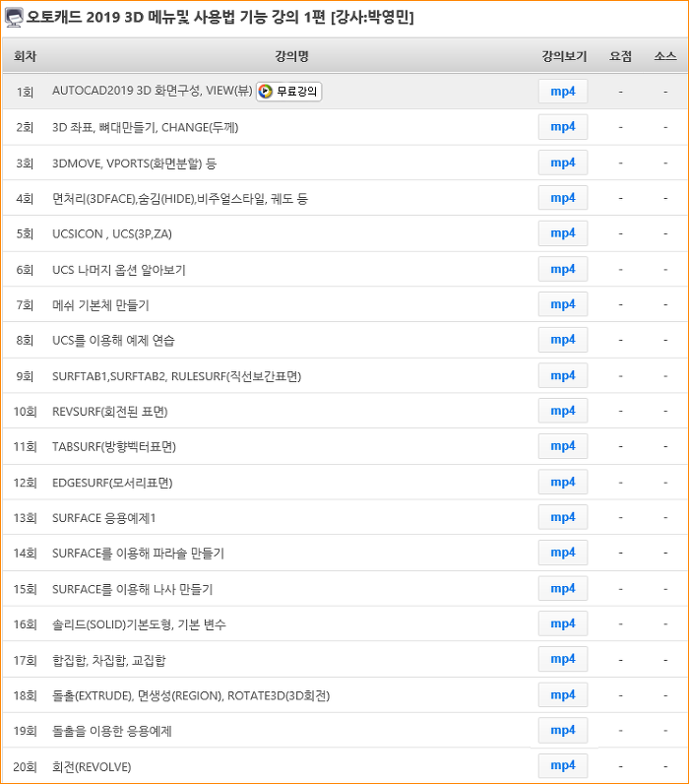Select title UCS 나머지 옵션 알아보기
Image resolution: width=689 pixels, height=784 pixels.
click(x=119, y=270)
